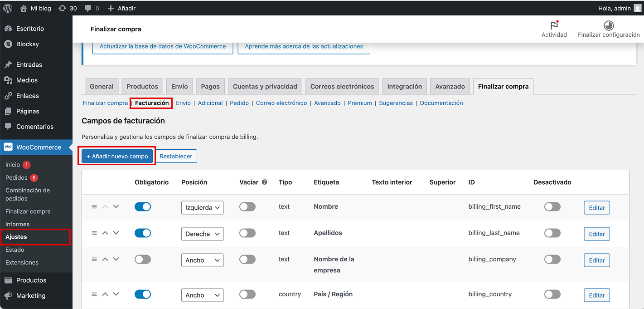Open the Adicional subsection link
Image resolution: width=644 pixels, height=309 pixels.
click(x=210, y=103)
